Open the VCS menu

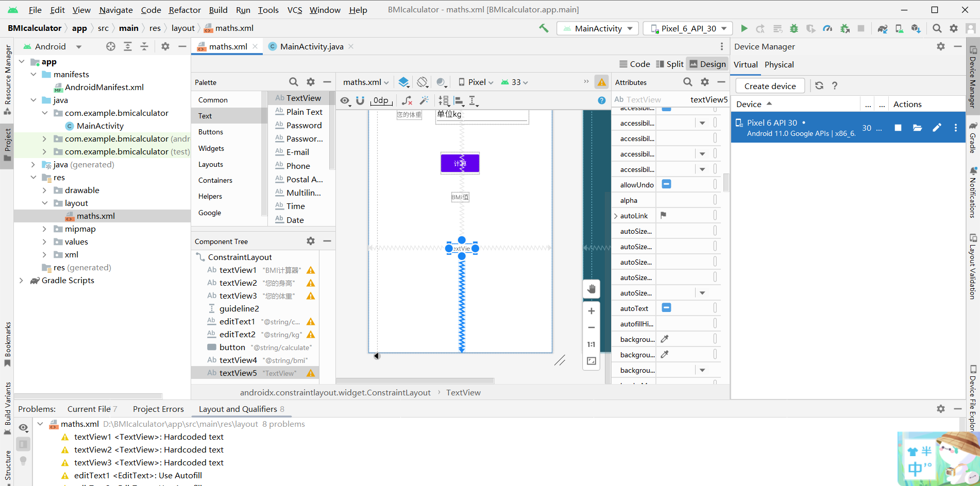pos(295,10)
